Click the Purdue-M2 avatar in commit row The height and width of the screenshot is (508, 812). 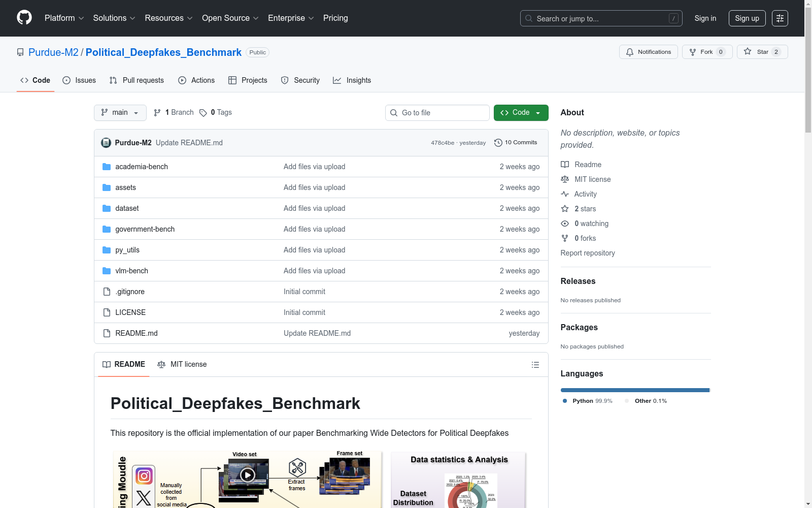pyautogui.click(x=106, y=143)
